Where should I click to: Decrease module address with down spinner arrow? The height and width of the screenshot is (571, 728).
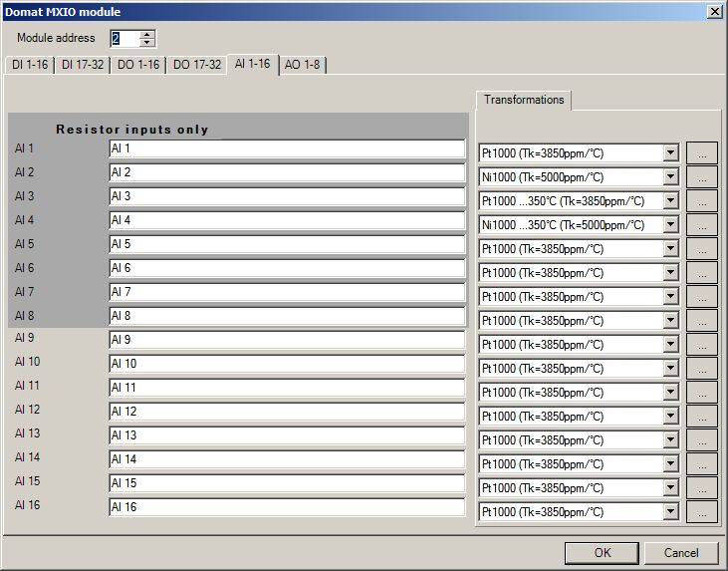tap(147, 43)
